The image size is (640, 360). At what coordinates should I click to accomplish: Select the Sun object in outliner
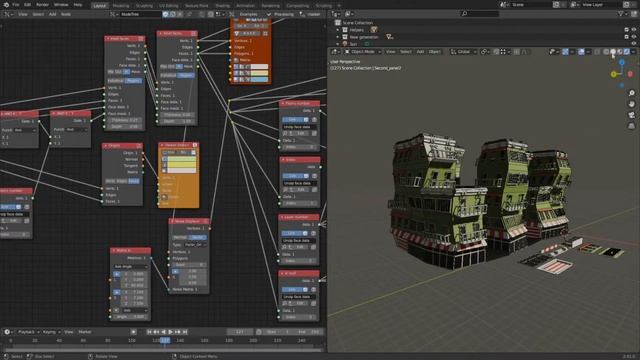pos(353,44)
